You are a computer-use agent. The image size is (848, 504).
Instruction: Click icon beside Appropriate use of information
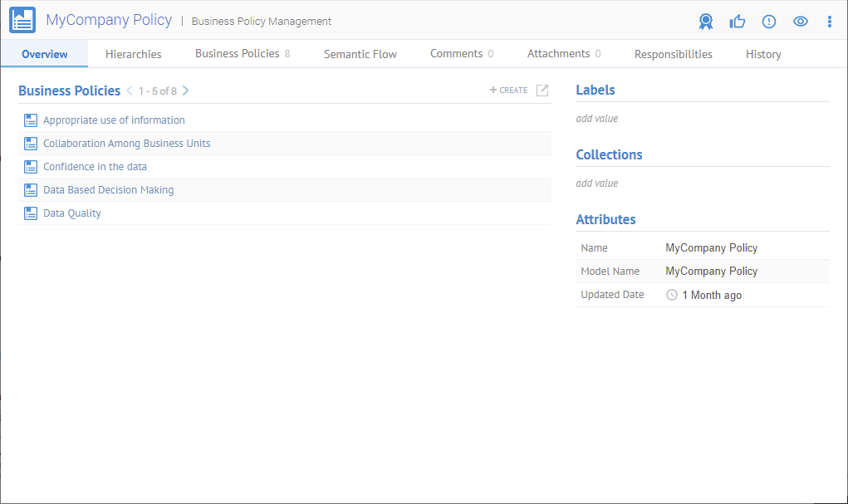click(x=32, y=120)
